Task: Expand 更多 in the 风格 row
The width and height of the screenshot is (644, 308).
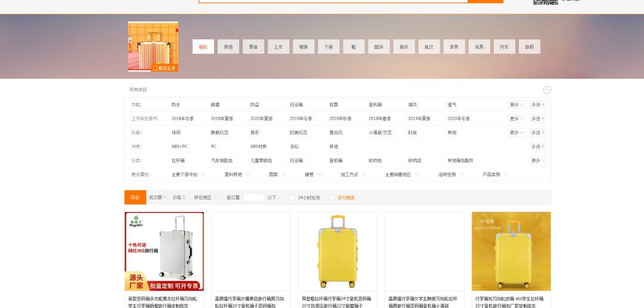Action: tap(516, 132)
